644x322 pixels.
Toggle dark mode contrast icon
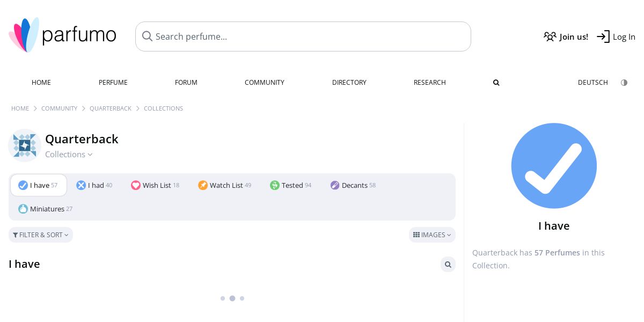[x=624, y=83]
